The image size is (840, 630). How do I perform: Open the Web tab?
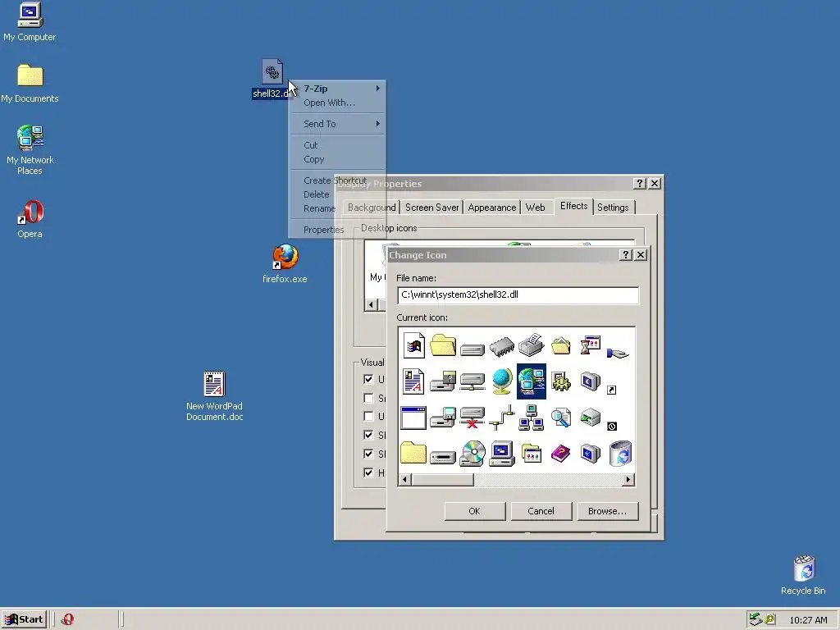535,208
